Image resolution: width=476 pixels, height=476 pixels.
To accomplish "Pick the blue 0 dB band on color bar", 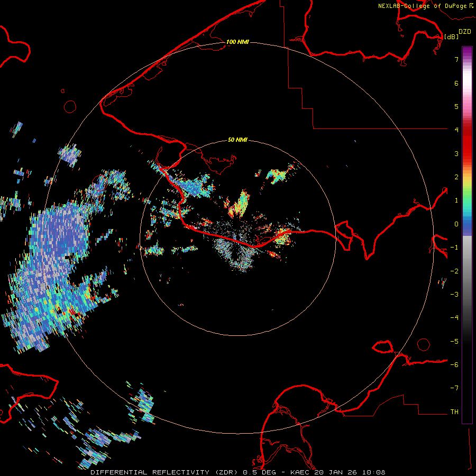I will click(x=467, y=225).
